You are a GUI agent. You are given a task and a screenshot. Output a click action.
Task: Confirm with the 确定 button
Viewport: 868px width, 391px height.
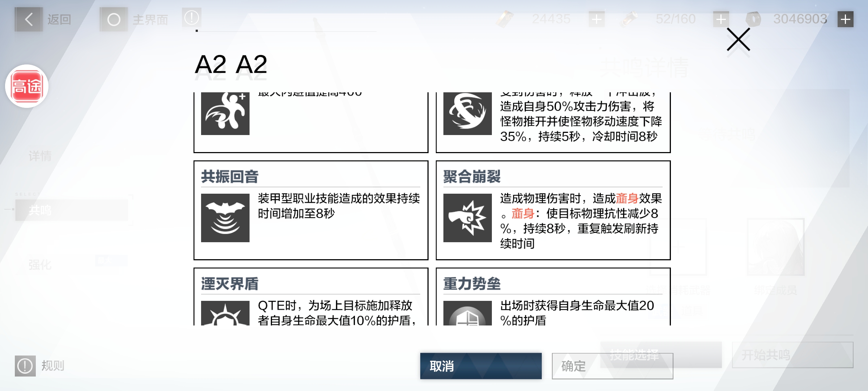612,366
